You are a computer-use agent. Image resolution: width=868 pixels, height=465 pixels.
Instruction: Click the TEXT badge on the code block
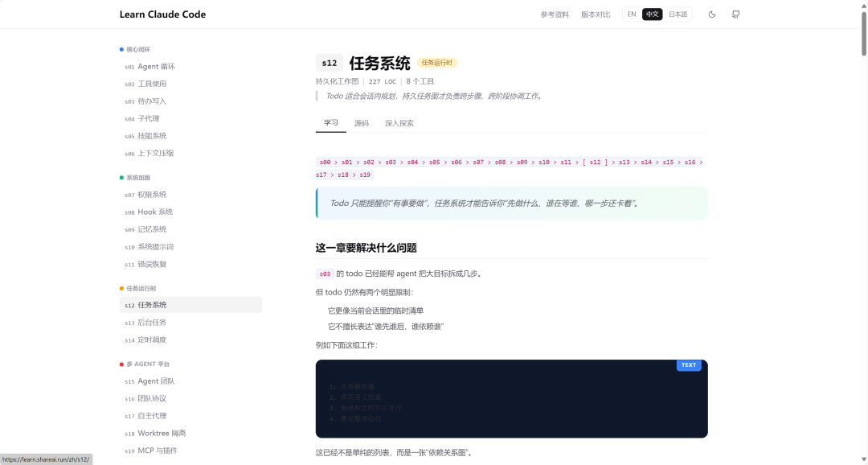pyautogui.click(x=688, y=364)
